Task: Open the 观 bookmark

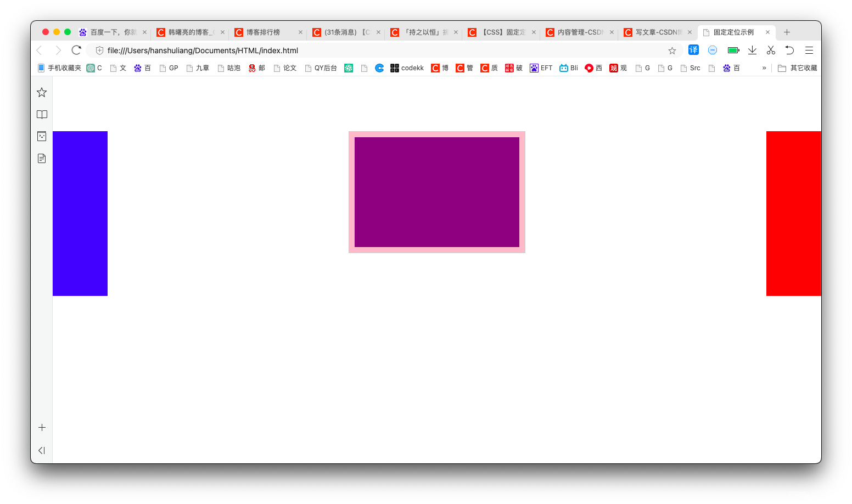Action: pyautogui.click(x=618, y=68)
